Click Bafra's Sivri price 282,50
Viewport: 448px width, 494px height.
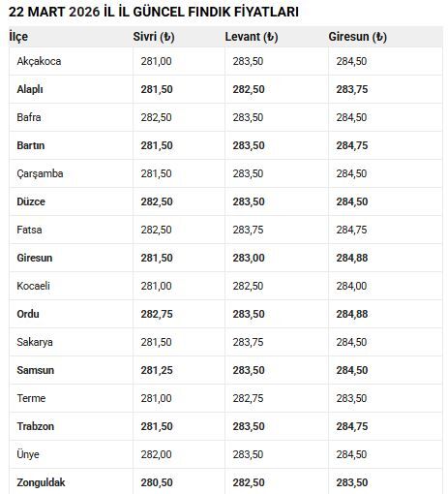pyautogui.click(x=156, y=117)
